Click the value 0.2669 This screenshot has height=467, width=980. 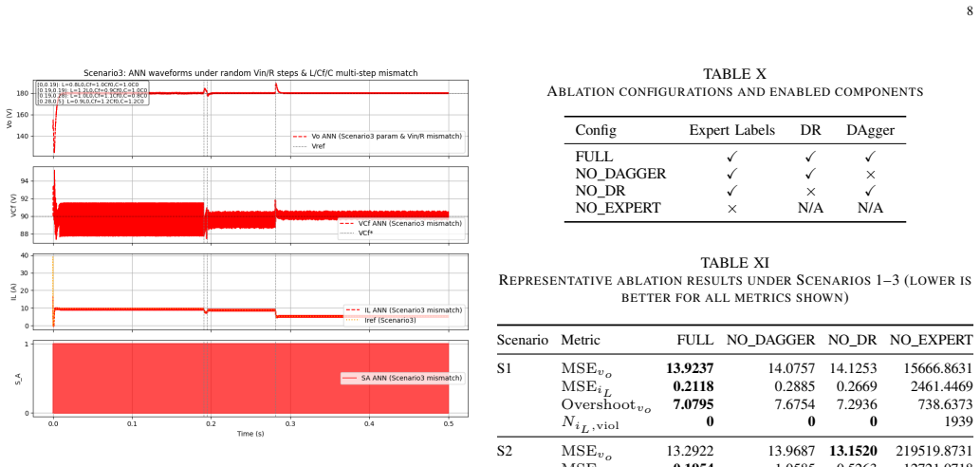click(857, 386)
